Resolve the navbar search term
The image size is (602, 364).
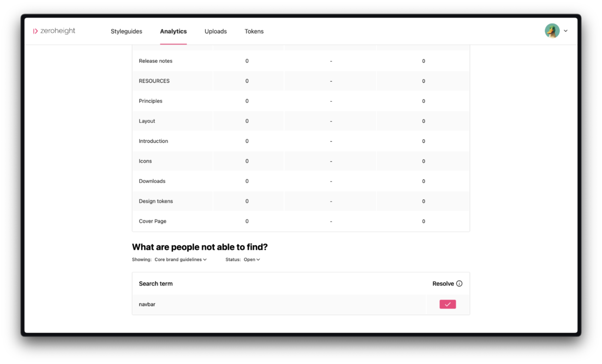tap(447, 305)
